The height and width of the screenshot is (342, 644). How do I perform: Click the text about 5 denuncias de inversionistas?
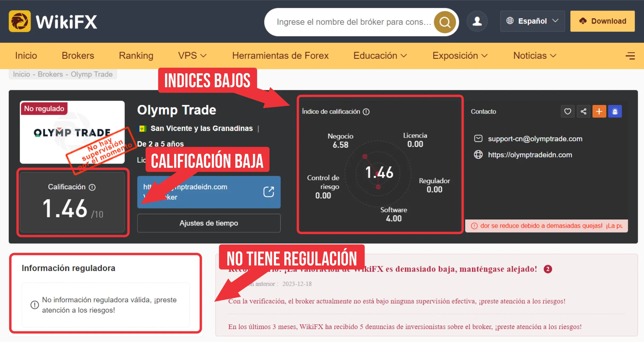(405, 327)
